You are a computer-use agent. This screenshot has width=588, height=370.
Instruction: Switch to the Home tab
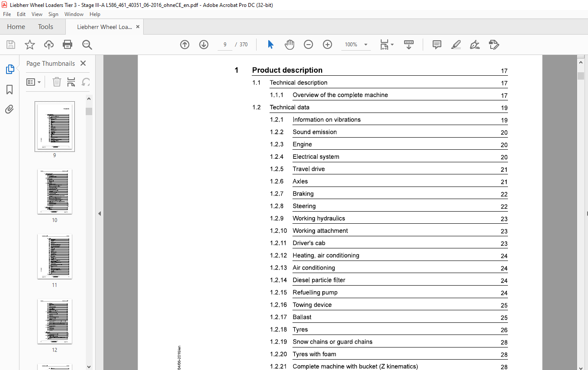[x=16, y=27]
